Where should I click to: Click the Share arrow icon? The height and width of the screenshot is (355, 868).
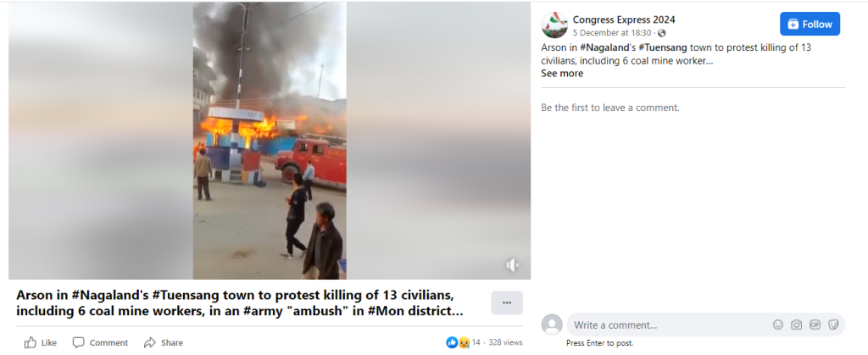(x=149, y=343)
